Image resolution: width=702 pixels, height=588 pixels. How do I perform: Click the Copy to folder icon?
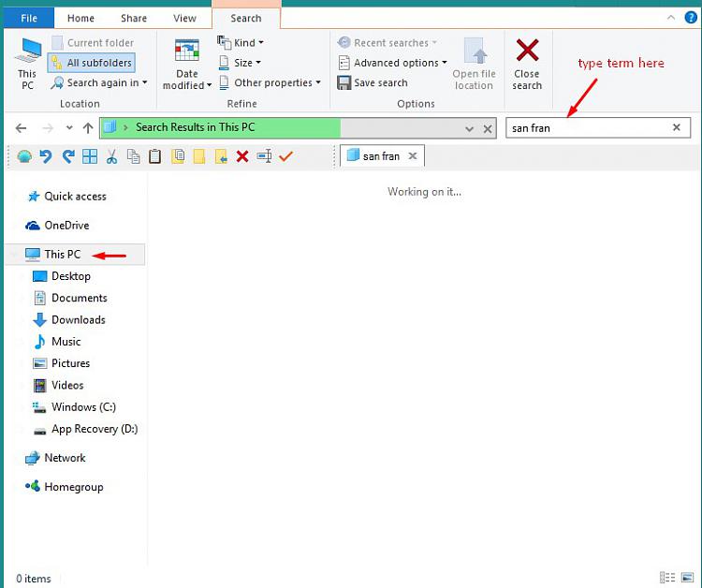coord(178,156)
